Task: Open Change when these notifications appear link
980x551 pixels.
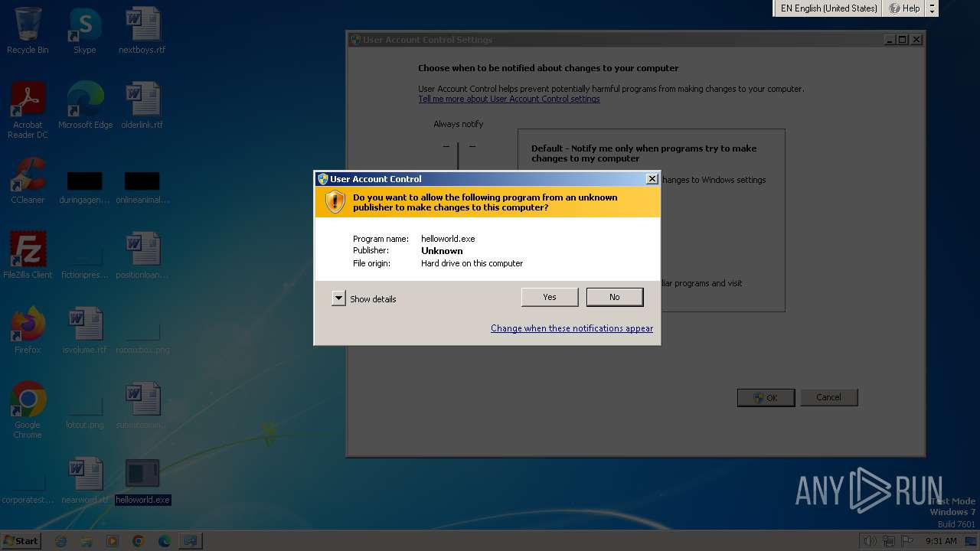Action: coord(572,328)
